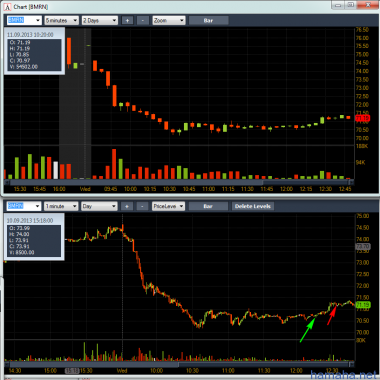
Task: Open the '1 minute' interval dropdown in lower chart
Action: [x=61, y=206]
